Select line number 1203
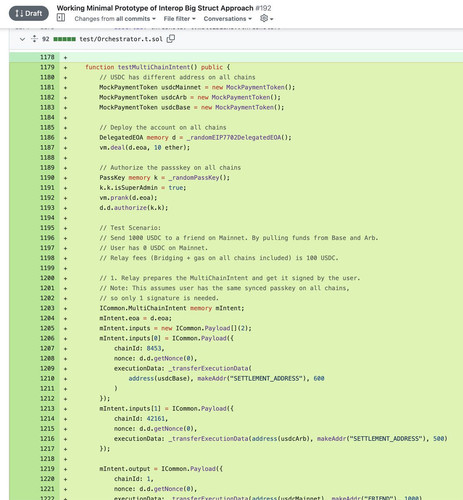Screen dimensions: 463x500 coord(47,308)
